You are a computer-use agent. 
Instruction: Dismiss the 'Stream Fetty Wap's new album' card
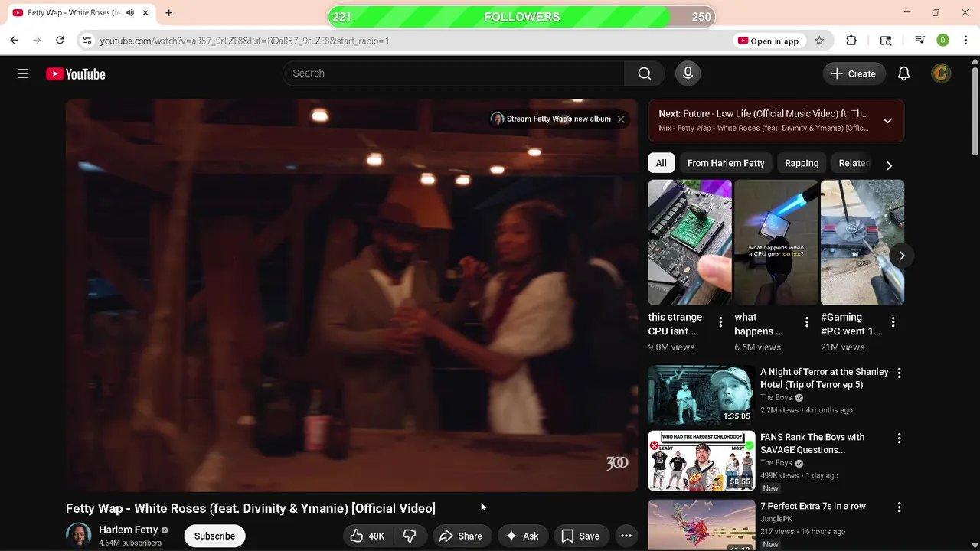(621, 119)
